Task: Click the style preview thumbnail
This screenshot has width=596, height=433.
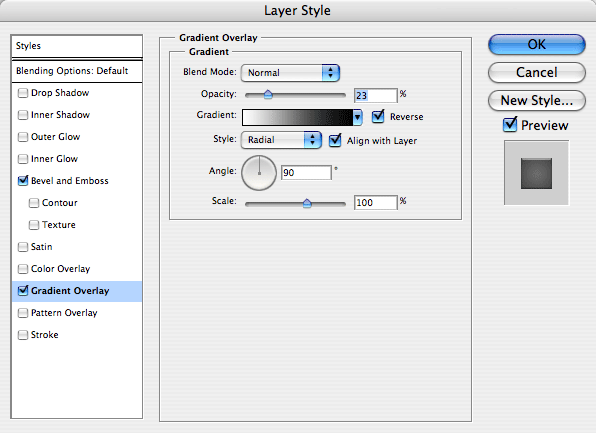Action: (536, 173)
